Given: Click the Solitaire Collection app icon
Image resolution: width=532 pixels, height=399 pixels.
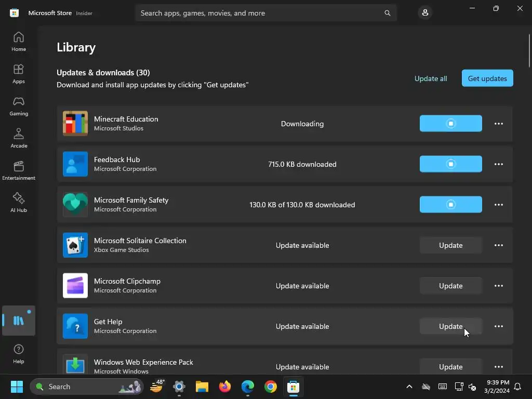Looking at the screenshot, I should (x=75, y=245).
